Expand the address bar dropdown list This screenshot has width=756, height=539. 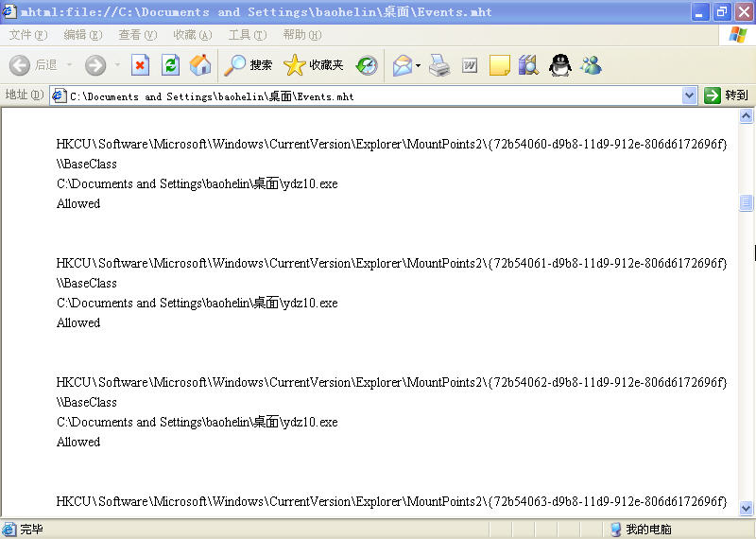pos(690,96)
